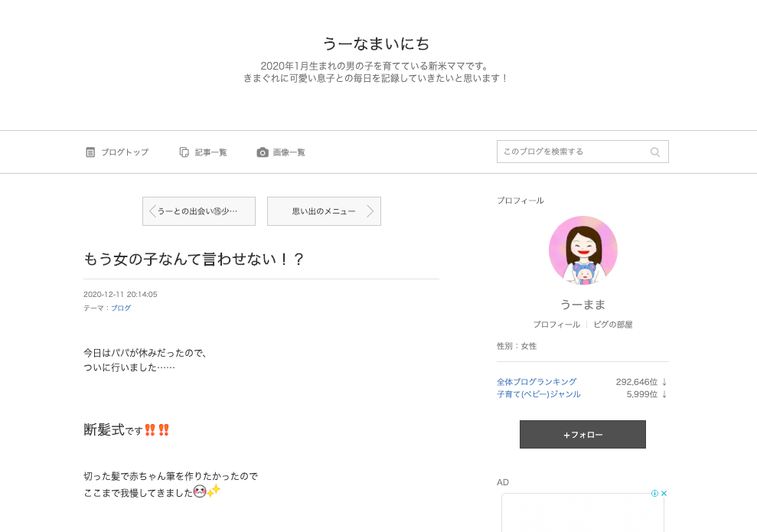Screen dimensions: 757x532
Task: Click the camera icon for image list
Action: coord(262,152)
